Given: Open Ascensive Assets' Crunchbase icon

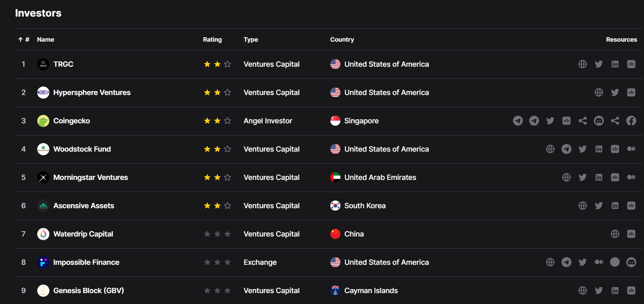Looking at the screenshot, I should (631, 206).
